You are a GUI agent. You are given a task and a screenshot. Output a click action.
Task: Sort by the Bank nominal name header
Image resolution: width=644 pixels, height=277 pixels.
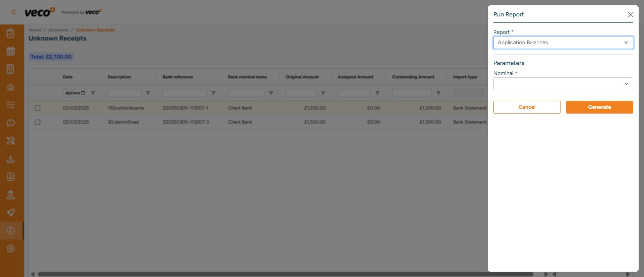point(248,77)
